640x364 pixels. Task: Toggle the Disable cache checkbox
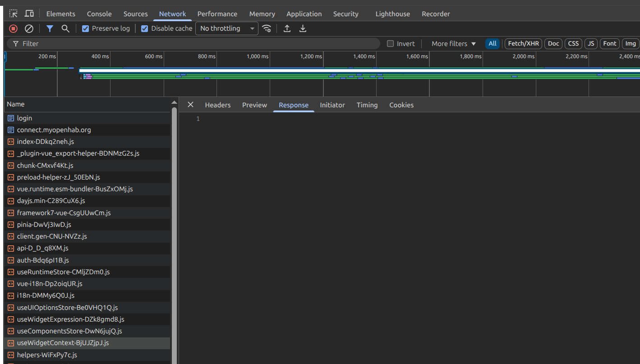pyautogui.click(x=144, y=28)
